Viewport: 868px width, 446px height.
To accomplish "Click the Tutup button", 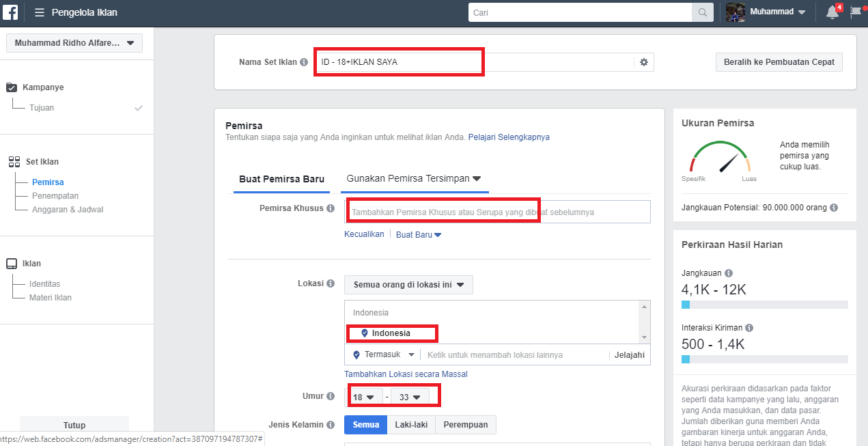I will [x=74, y=425].
